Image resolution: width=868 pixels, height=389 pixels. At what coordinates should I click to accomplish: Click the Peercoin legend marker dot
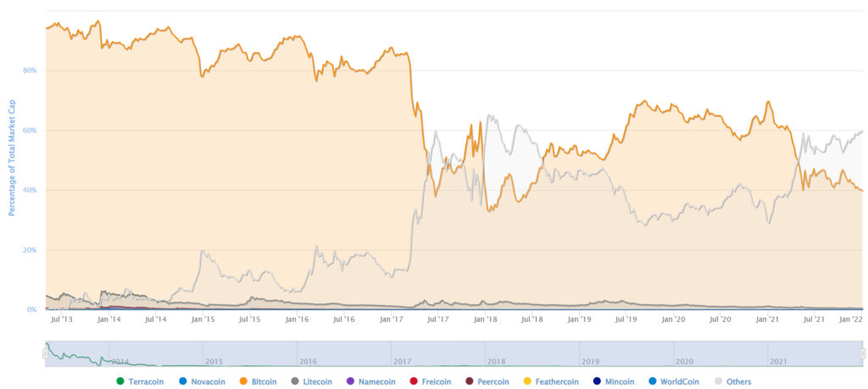click(x=468, y=381)
